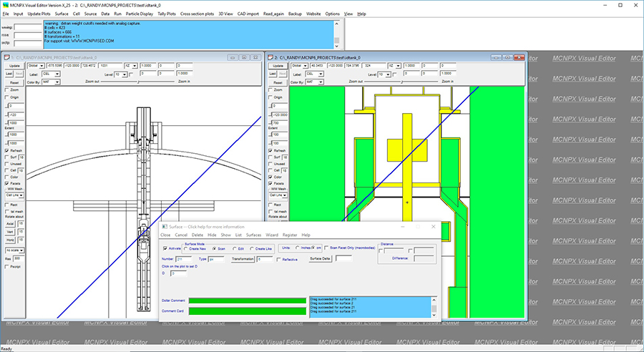Click Horz rotate button in plot window 1
644x352 pixels.
10,240
